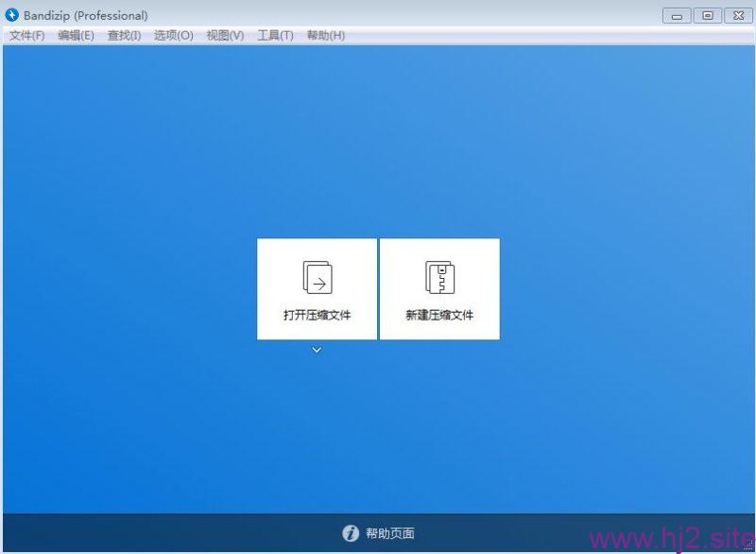The image size is (756, 554).
Task: Open the 帮助(H) menu
Action: [326, 36]
